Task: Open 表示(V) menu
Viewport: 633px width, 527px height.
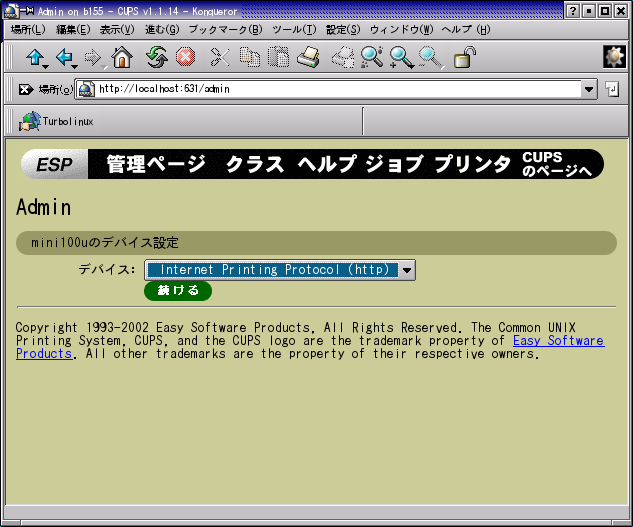Action: [117, 30]
